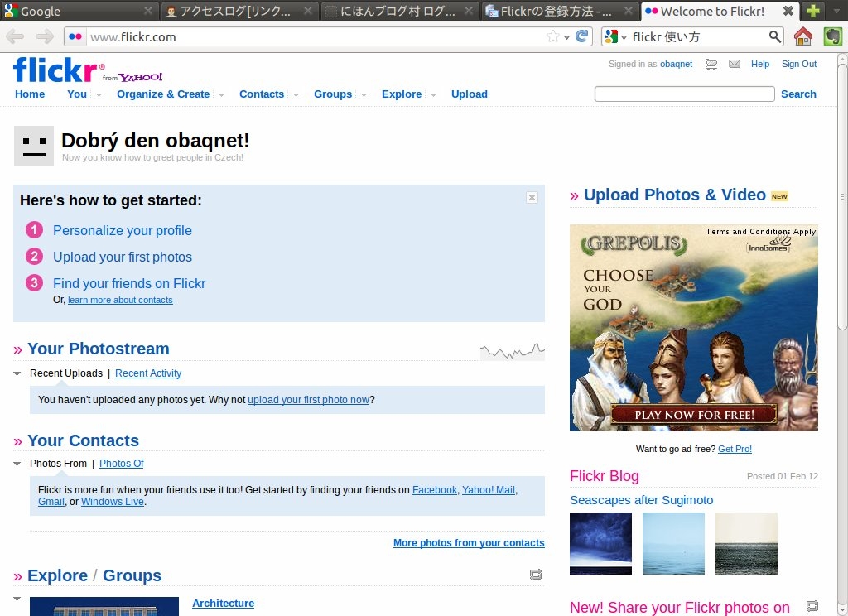Open the Explore dropdown arrow
This screenshot has height=616, width=848.
[433, 94]
